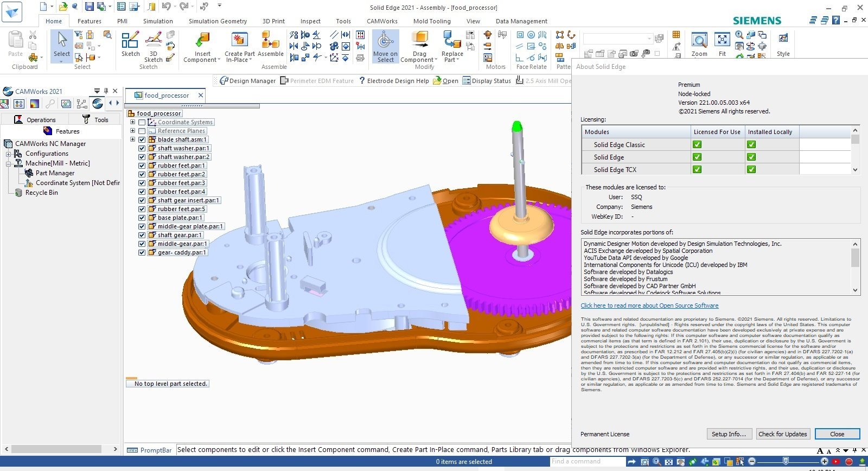Open the Insert Component dropdown arrow

coord(219,60)
